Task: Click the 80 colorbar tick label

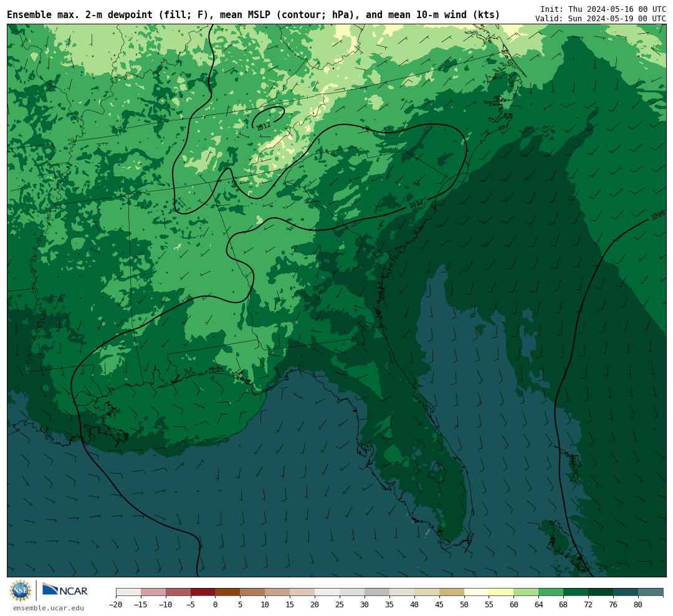Action: [x=638, y=604]
